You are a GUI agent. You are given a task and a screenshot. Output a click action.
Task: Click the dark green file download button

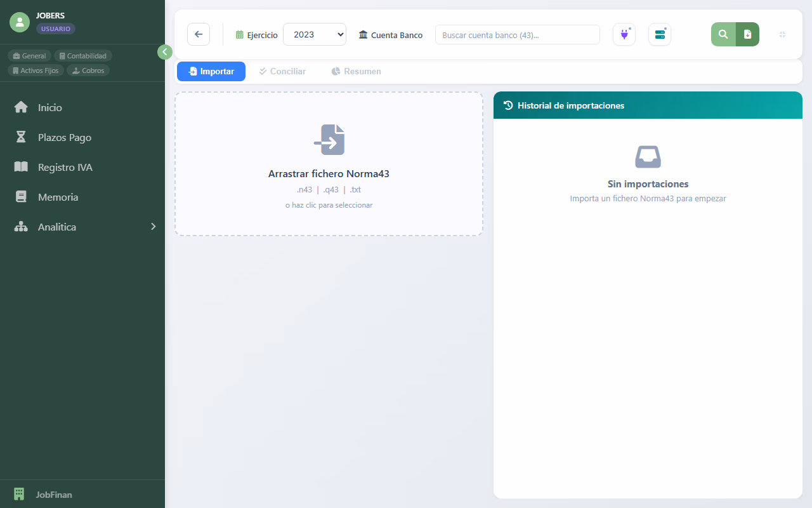point(747,34)
